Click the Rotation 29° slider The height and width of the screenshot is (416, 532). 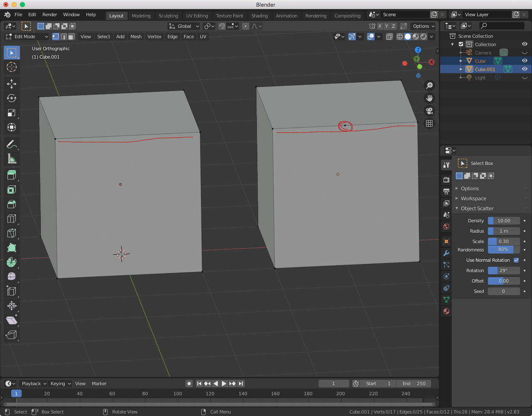pyautogui.click(x=504, y=271)
